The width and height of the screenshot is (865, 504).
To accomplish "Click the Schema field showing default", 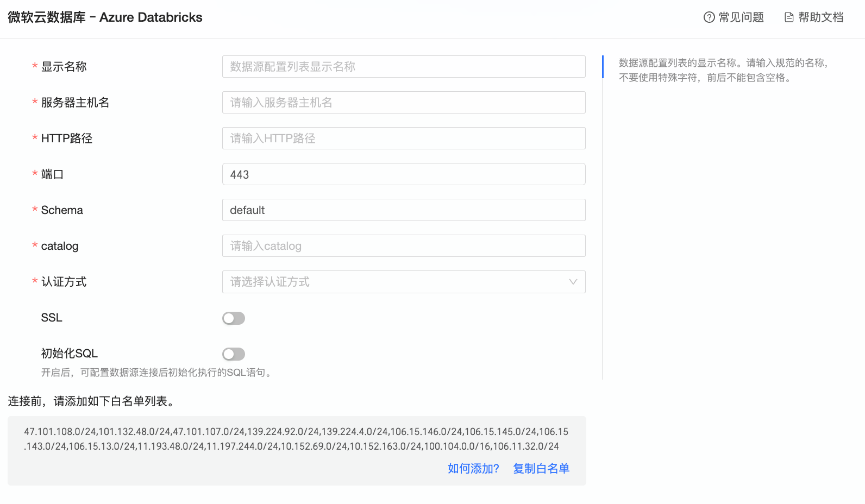I will (x=404, y=210).
